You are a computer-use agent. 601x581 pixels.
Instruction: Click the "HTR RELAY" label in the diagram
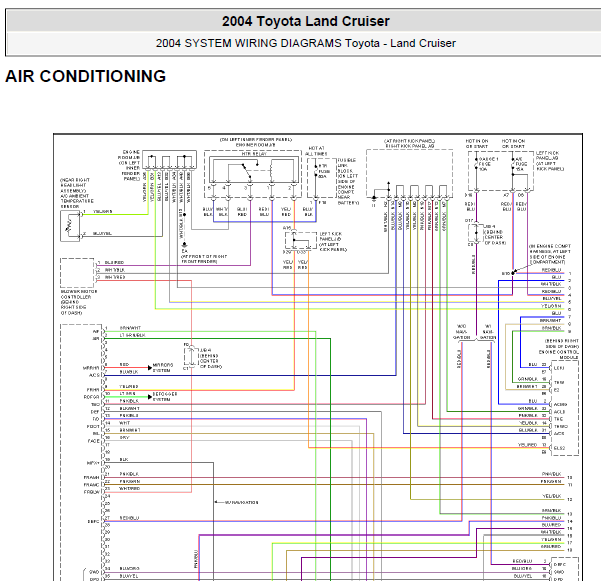tap(254, 154)
